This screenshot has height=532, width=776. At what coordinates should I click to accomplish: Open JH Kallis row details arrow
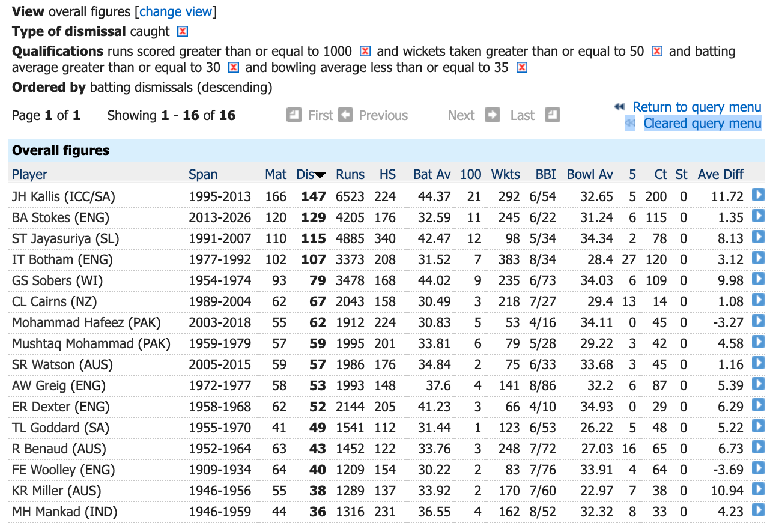click(759, 195)
